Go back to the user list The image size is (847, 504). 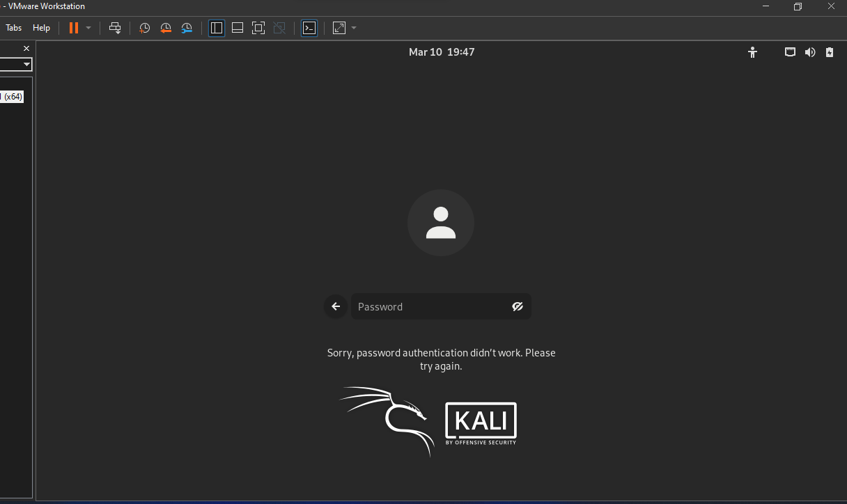click(336, 306)
